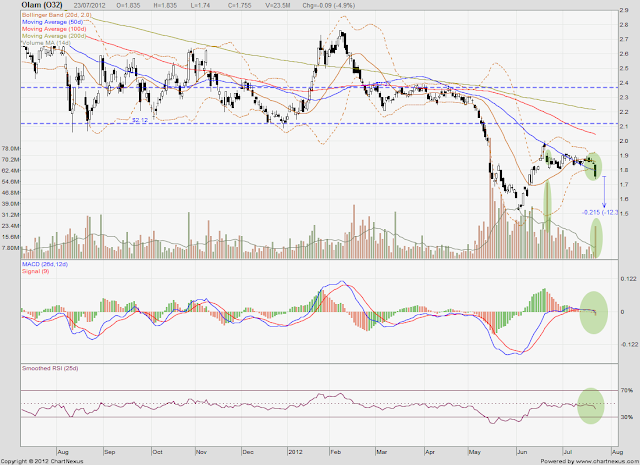Click the 70% RSI level label
Screen dimensions: 640x465
pyautogui.click(x=627, y=391)
